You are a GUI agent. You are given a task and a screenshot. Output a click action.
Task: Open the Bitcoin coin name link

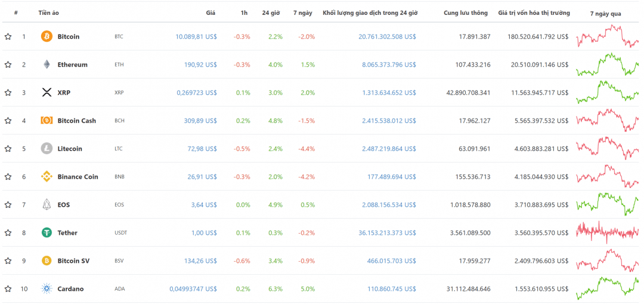click(68, 36)
